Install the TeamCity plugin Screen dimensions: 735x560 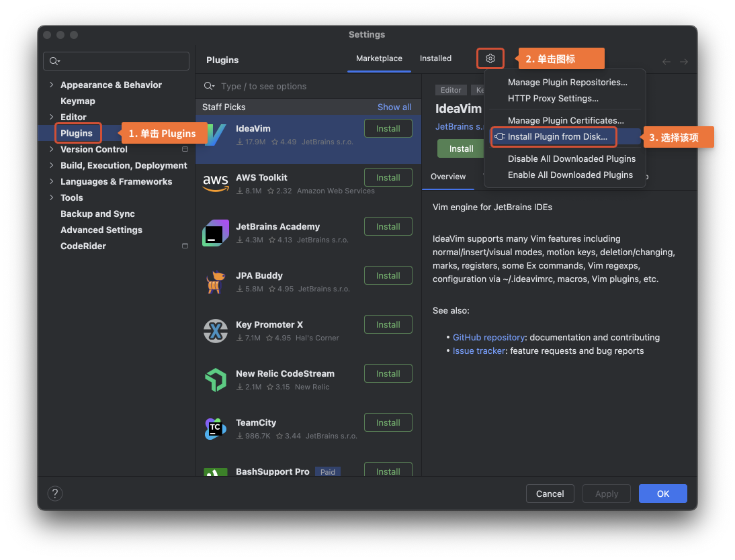(388, 422)
